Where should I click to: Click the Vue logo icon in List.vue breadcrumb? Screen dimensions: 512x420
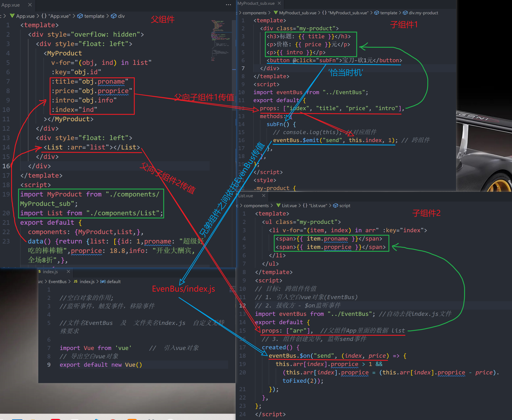(279, 205)
